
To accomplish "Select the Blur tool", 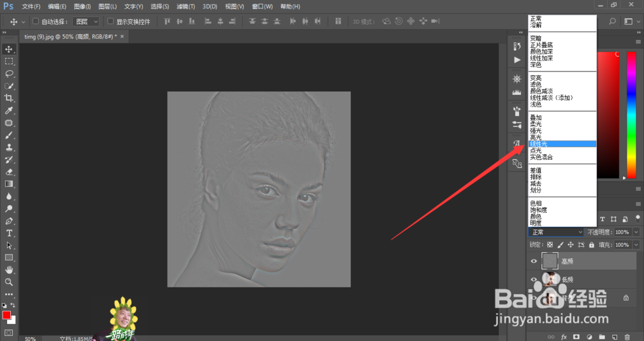I will (8, 196).
